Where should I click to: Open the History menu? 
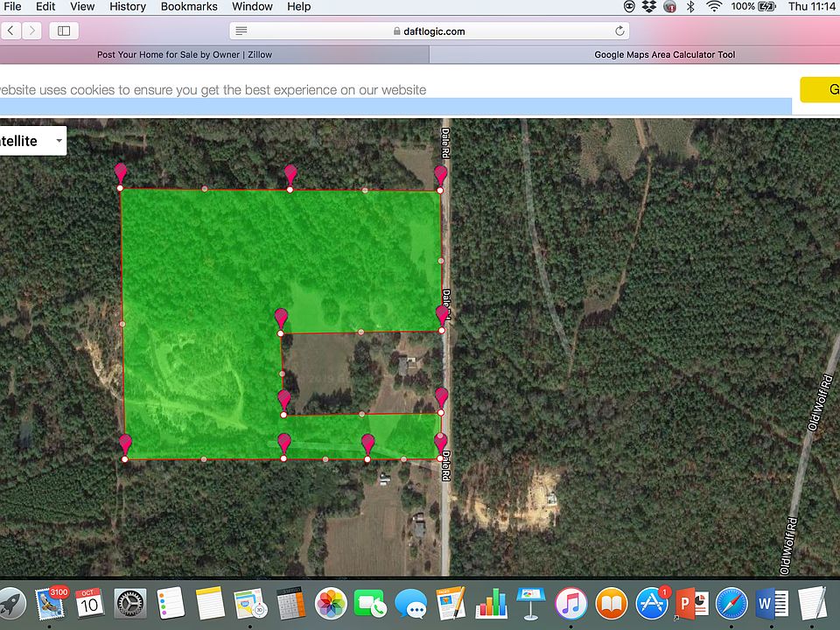[x=128, y=6]
